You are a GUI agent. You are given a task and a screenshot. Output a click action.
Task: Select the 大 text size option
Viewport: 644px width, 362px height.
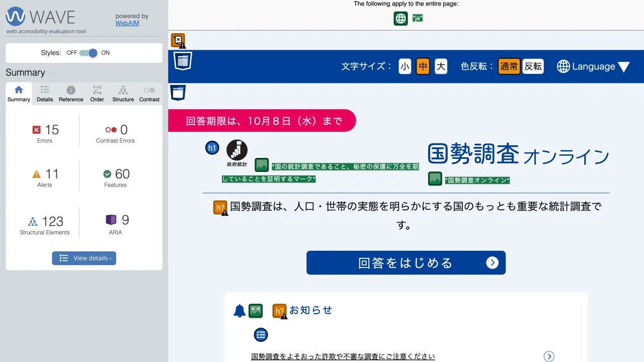coord(441,66)
